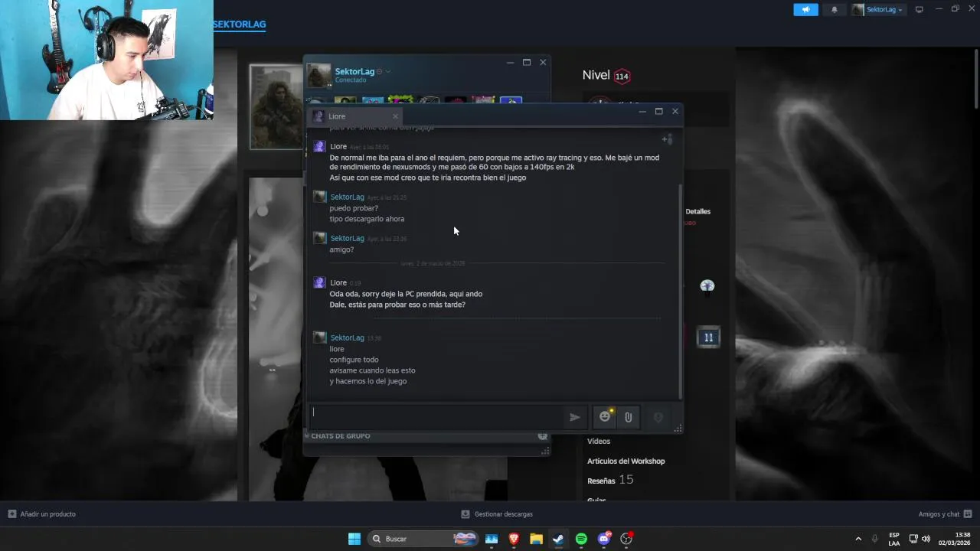Open the Windows Start menu
Screen dimensions: 980x551
pyautogui.click(x=354, y=539)
